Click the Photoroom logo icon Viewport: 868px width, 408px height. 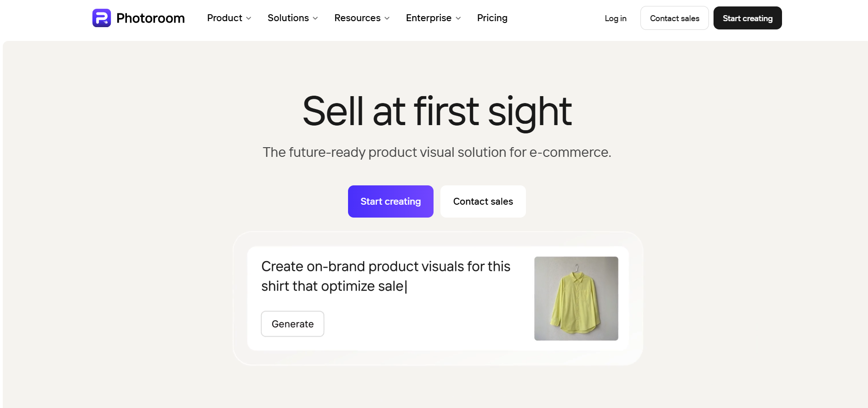pos(102,18)
